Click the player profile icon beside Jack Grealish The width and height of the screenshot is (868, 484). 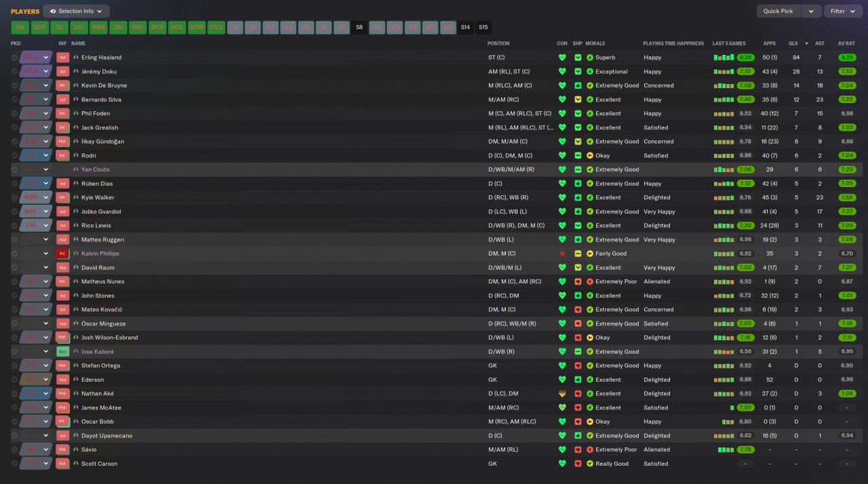76,127
